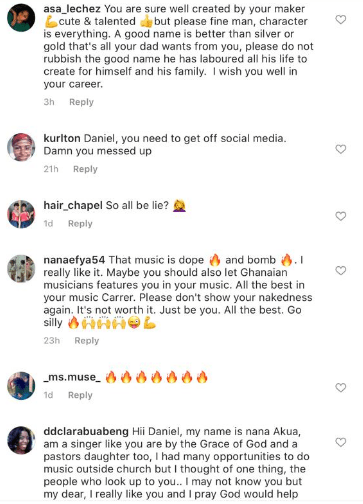Open kurlton's profile avatar
363x504 pixels.
tap(21, 147)
